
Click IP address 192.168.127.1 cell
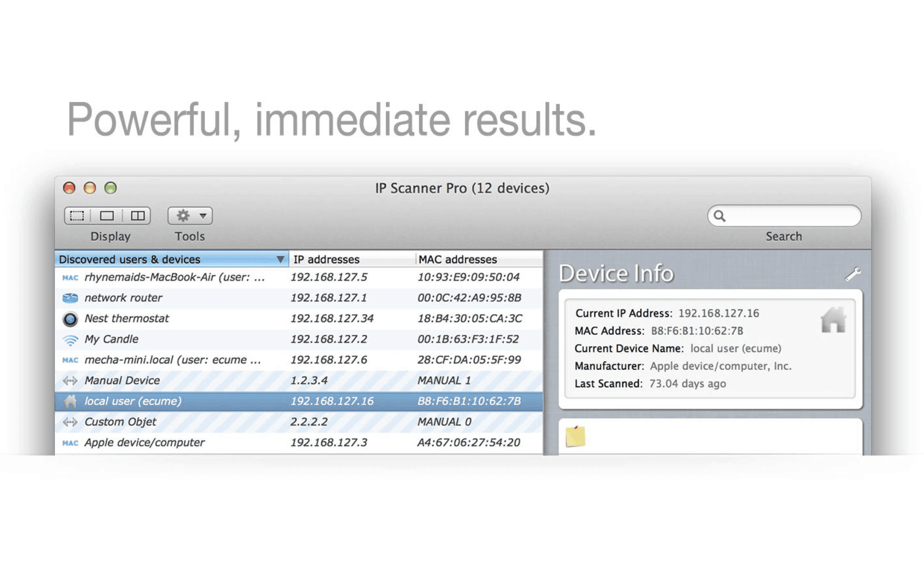[329, 298]
